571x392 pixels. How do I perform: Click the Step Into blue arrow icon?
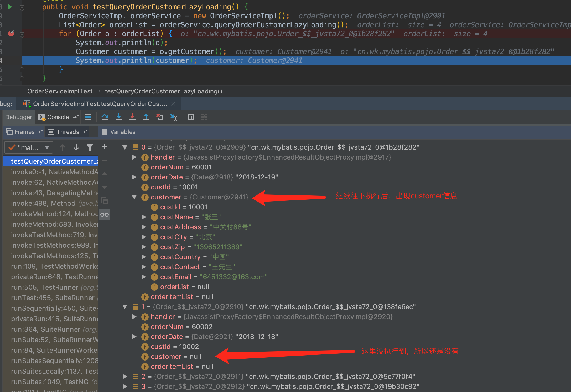(119, 117)
